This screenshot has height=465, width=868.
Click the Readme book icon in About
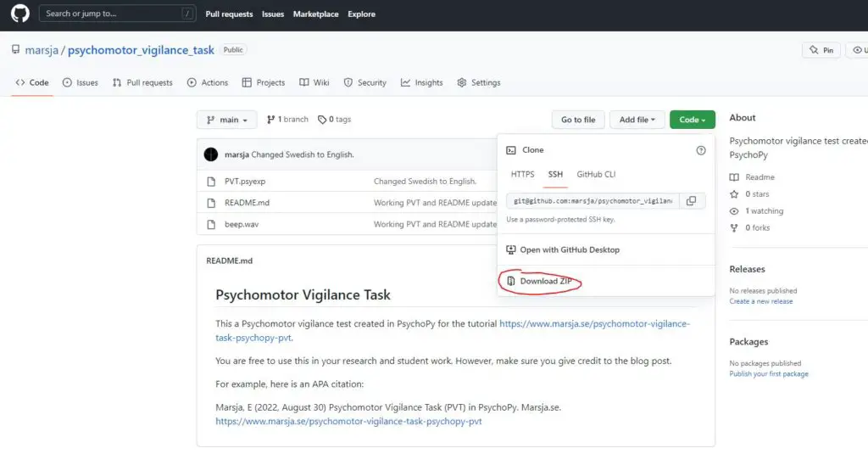click(734, 177)
